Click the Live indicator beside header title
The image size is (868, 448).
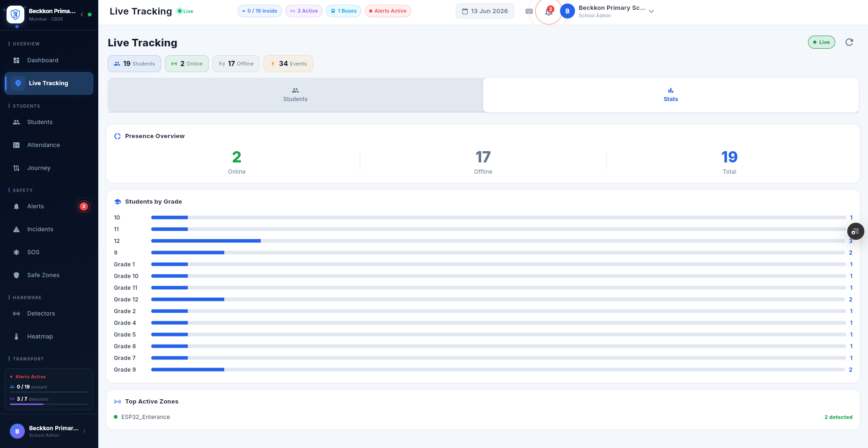(x=185, y=11)
